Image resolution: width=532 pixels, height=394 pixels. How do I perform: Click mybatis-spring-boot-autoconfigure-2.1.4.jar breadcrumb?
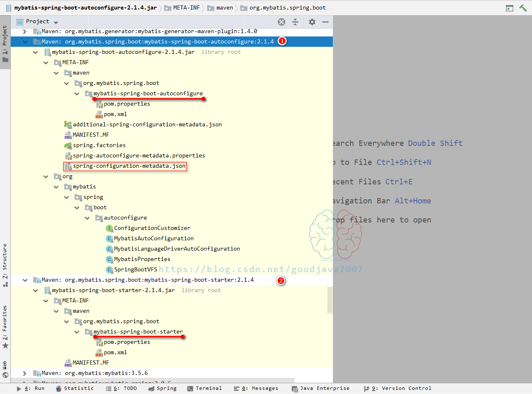[x=82, y=8]
